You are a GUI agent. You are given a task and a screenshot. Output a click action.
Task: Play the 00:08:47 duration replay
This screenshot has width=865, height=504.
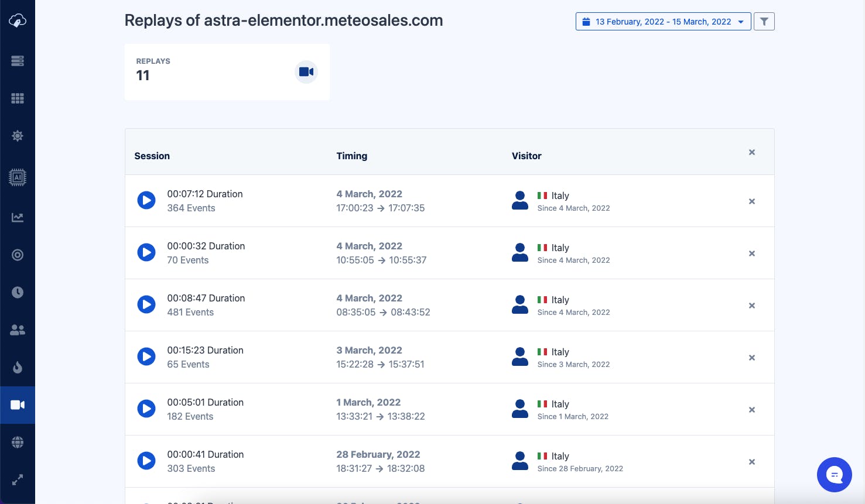pos(146,304)
